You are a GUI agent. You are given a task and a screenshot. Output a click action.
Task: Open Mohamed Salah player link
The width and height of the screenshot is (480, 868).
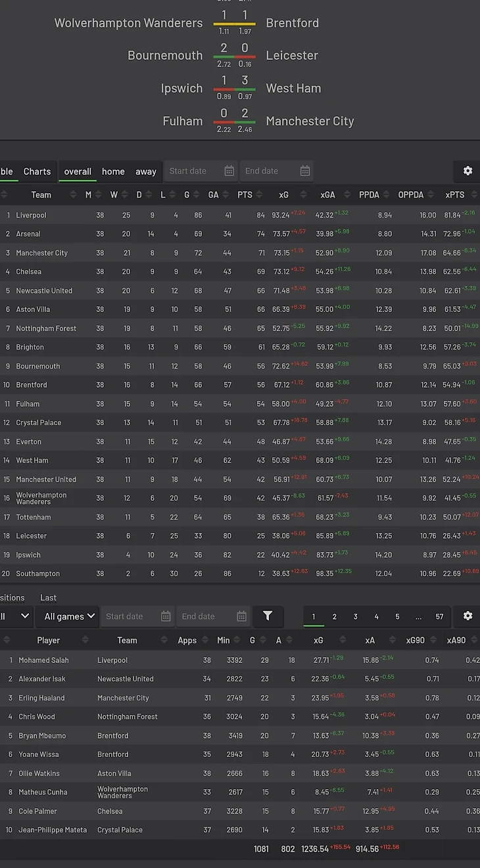coord(43,660)
